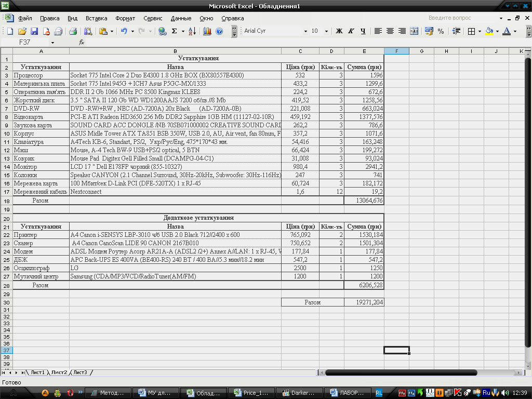The image size is (532, 399).
Task: Align text left in the formatting toolbar
Action: [378, 31]
